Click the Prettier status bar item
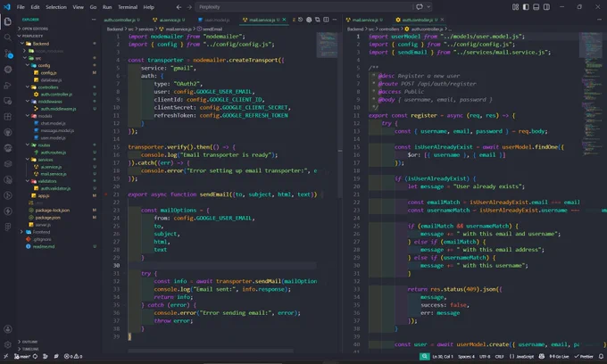 click(584, 356)
